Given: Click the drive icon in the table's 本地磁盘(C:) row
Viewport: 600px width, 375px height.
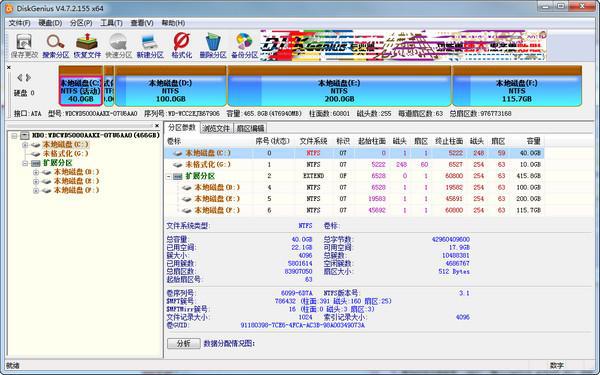Looking at the screenshot, I should click(177, 153).
